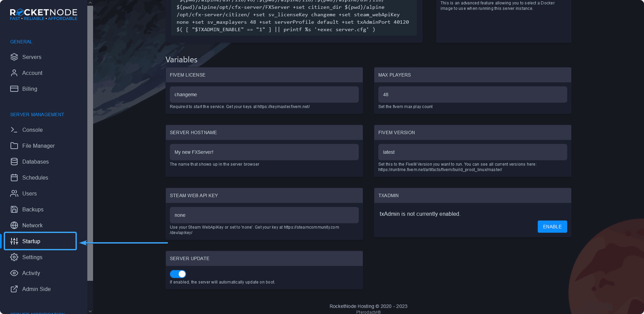Toggle the Server Update auto-update switch
644x314 pixels.
point(178,274)
